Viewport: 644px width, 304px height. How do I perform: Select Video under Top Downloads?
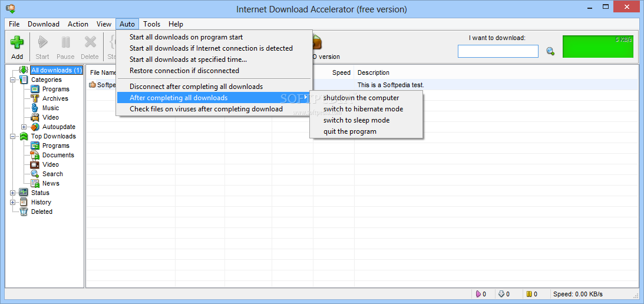pos(51,164)
